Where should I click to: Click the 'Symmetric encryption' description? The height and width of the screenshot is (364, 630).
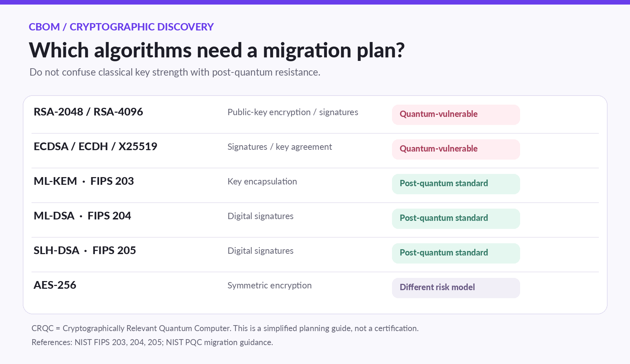click(x=269, y=286)
